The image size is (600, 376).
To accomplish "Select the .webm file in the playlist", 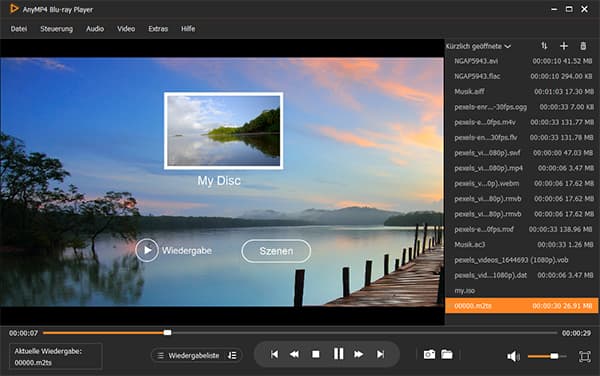I will (x=522, y=184).
